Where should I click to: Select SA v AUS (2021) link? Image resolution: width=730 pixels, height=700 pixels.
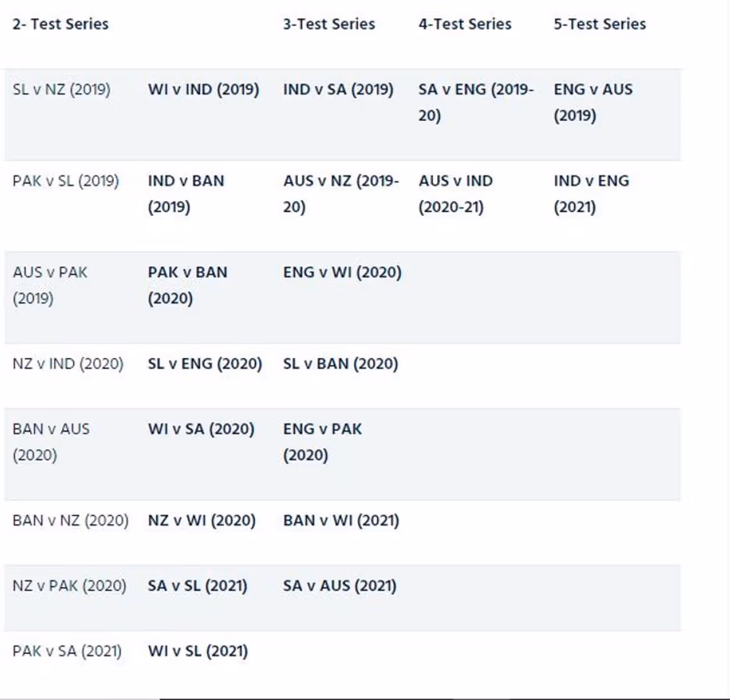[x=339, y=586]
